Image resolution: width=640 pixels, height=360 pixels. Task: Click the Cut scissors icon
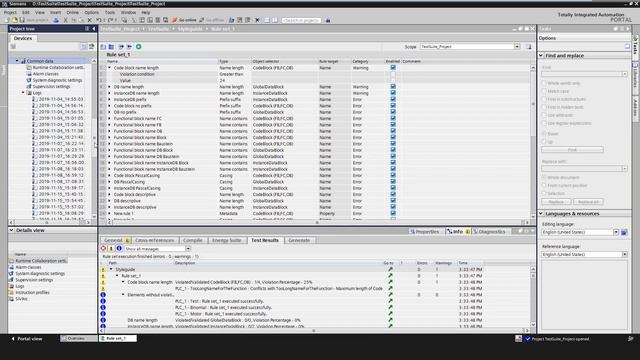pyautogui.click(x=65, y=20)
